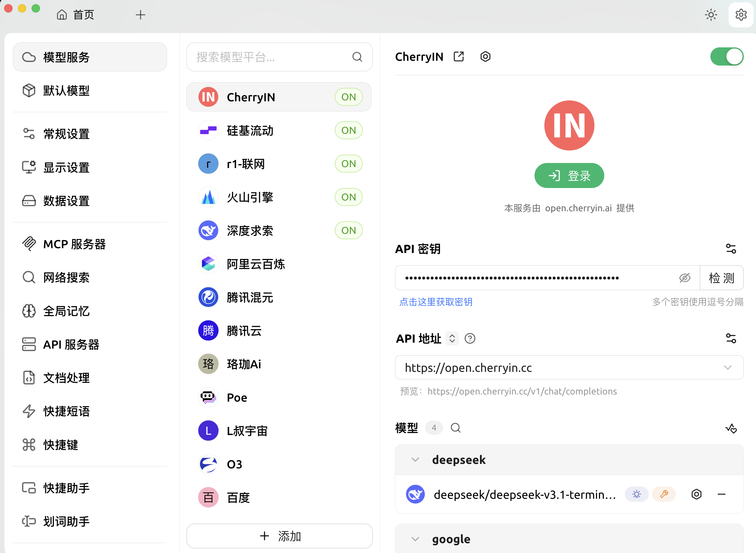Select the 珞珈Ai provider

[x=279, y=364]
